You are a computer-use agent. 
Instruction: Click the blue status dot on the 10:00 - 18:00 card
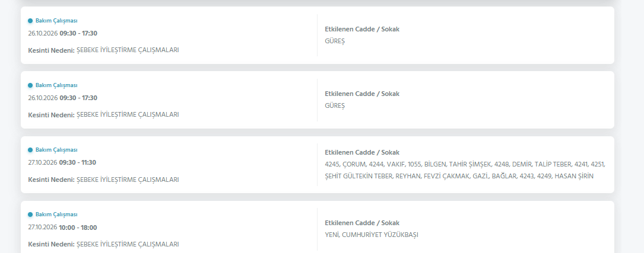click(x=30, y=214)
